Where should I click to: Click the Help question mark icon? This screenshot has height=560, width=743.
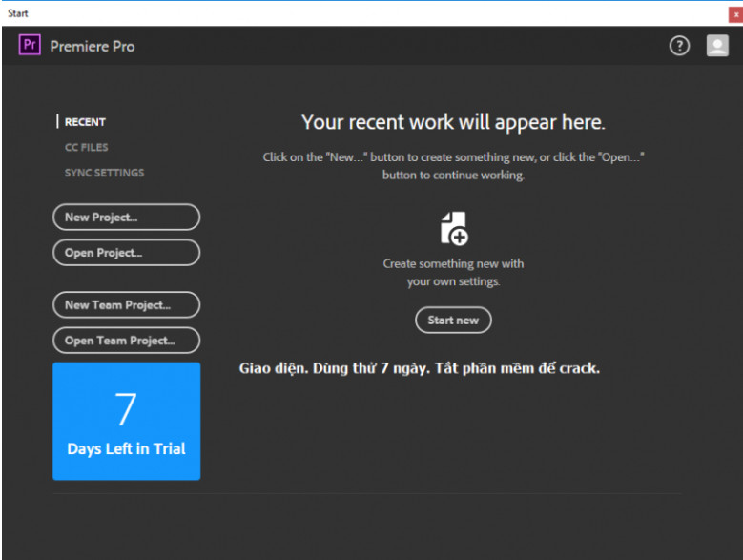point(679,46)
